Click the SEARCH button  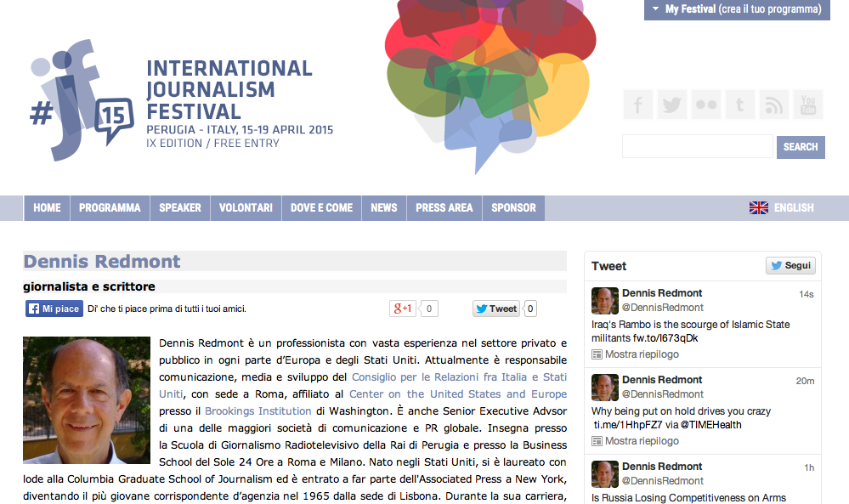(801, 147)
